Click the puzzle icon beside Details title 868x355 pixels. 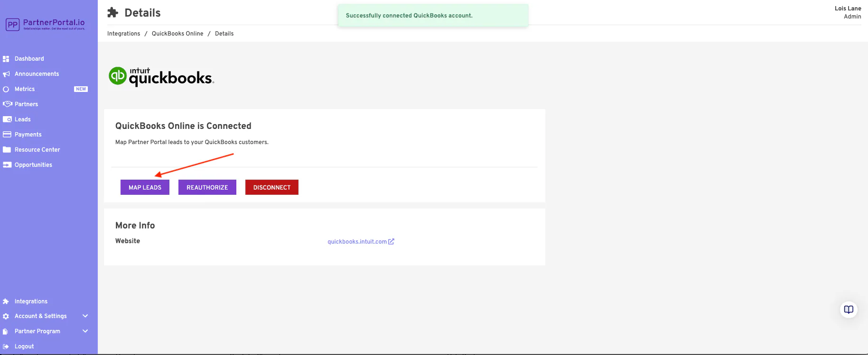tap(112, 12)
